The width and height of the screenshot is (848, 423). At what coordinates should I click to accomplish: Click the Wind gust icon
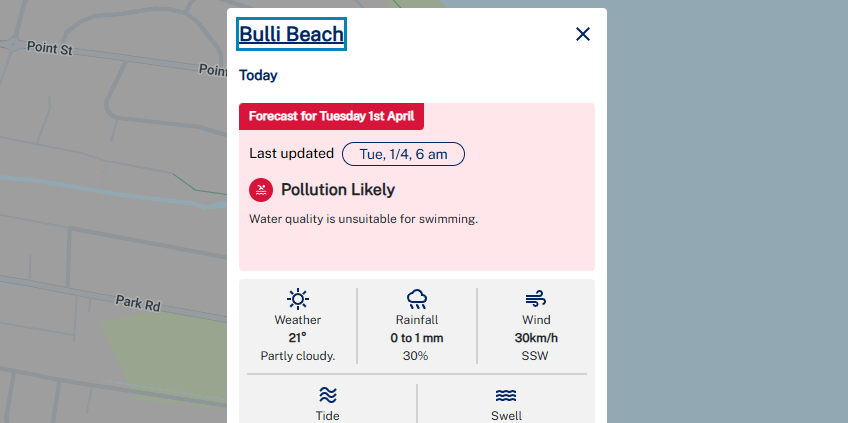tap(535, 299)
